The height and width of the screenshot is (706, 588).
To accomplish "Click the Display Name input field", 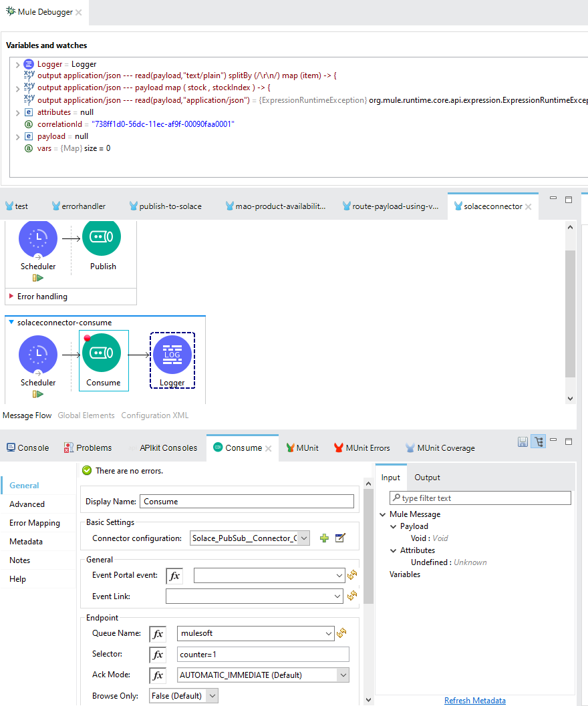I will click(247, 502).
